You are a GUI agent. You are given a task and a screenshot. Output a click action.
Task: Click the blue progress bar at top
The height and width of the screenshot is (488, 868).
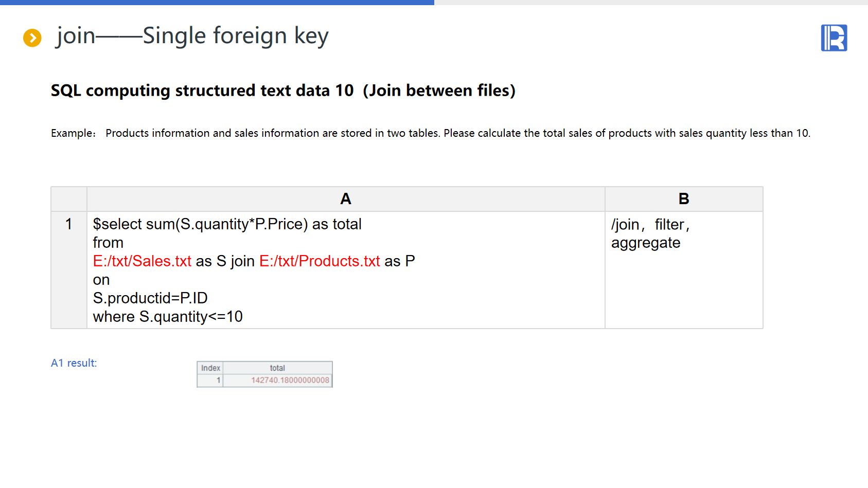(x=216, y=3)
